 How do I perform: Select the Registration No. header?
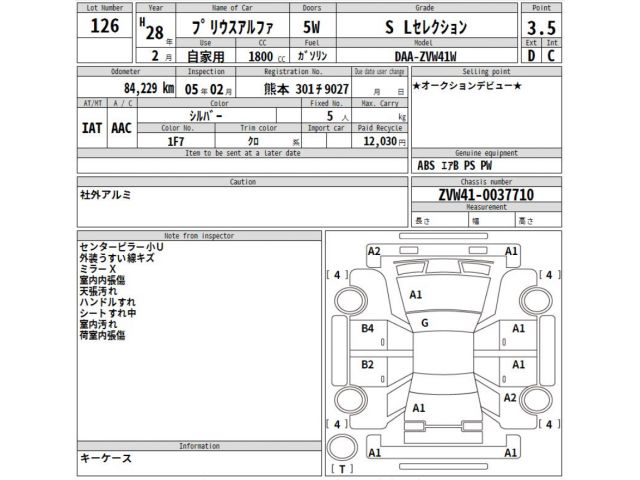(x=293, y=71)
